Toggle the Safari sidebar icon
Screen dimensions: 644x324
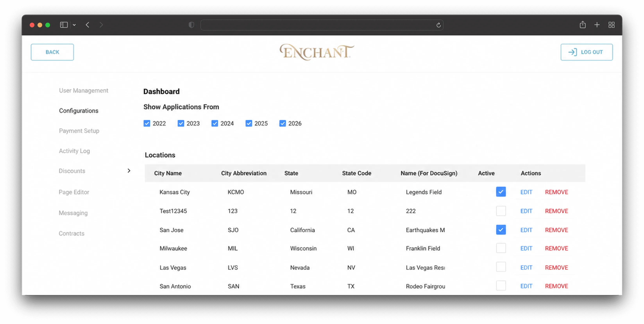[64, 25]
